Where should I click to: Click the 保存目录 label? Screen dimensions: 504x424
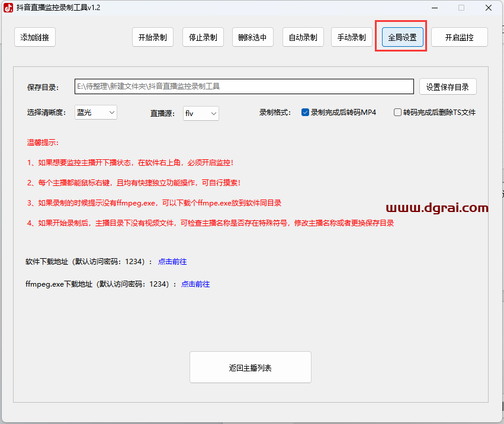pos(43,88)
